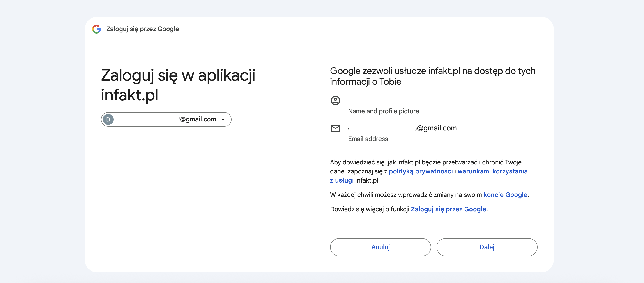Click the W każdej chwili możesz sentence

pyautogui.click(x=429, y=195)
